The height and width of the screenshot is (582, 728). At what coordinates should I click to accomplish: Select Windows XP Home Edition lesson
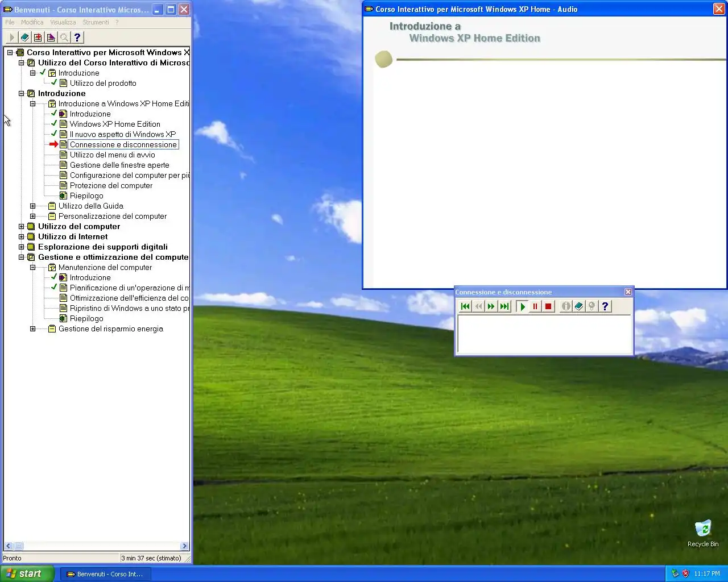(x=115, y=124)
